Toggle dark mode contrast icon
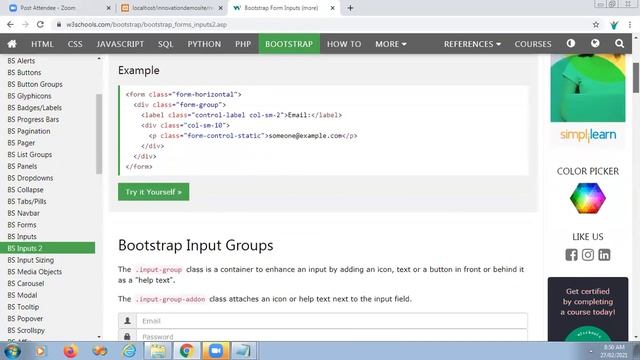Screen dimensions: 640x360 [x=571, y=43]
